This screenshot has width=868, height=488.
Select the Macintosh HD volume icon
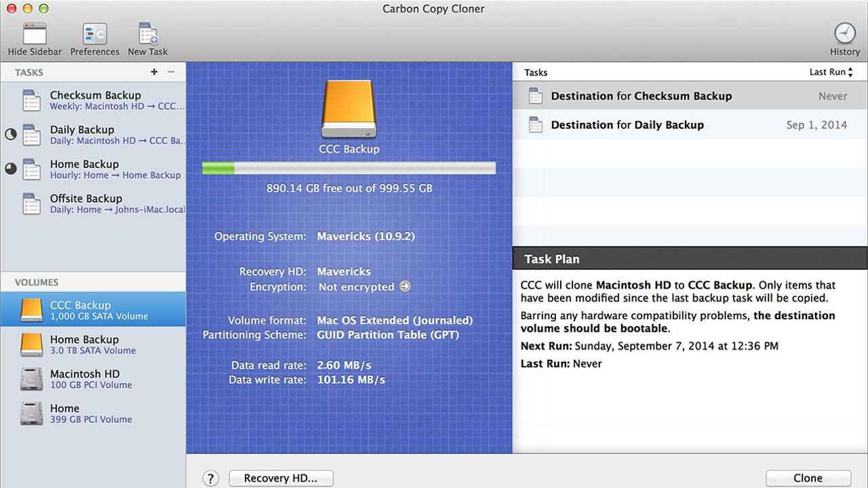(33, 379)
